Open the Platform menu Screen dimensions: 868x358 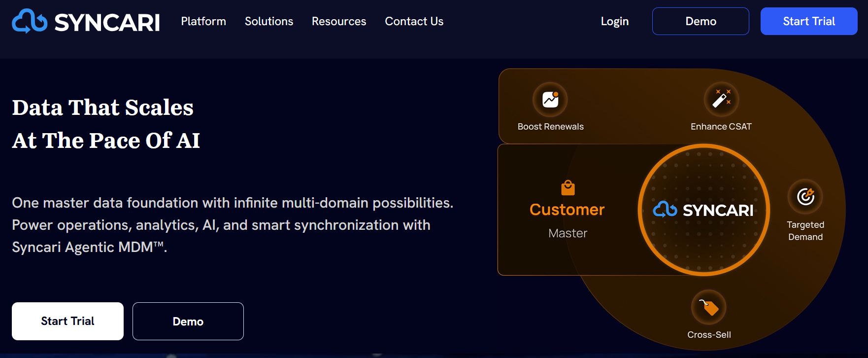[x=203, y=21]
